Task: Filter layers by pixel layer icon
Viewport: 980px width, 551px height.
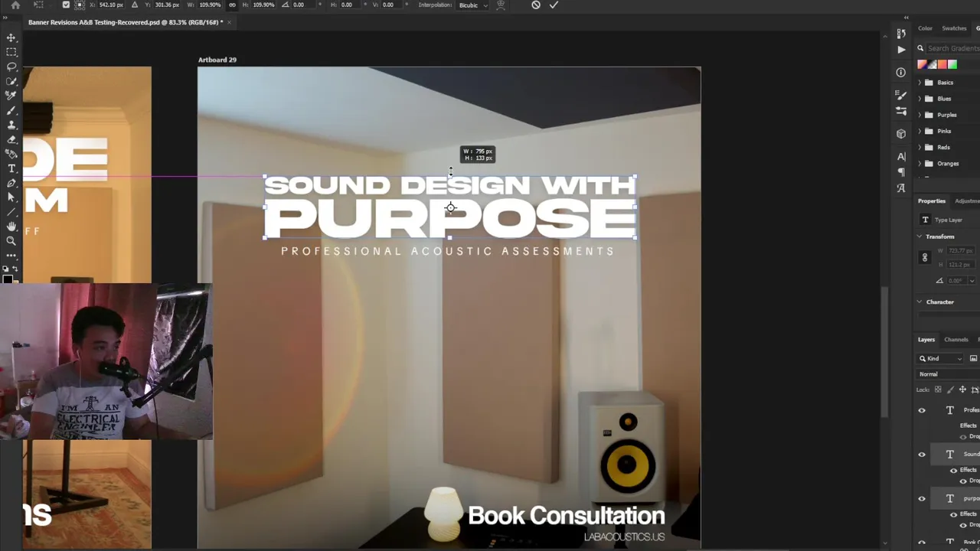Action: [973, 358]
